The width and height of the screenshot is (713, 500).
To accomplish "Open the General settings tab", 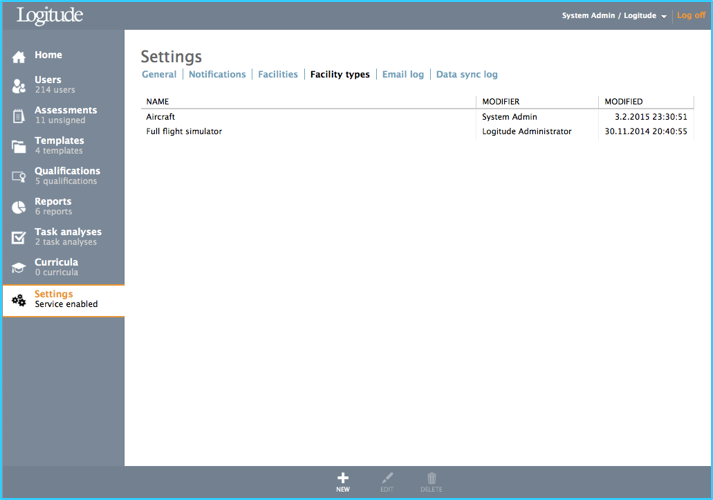I will click(159, 75).
